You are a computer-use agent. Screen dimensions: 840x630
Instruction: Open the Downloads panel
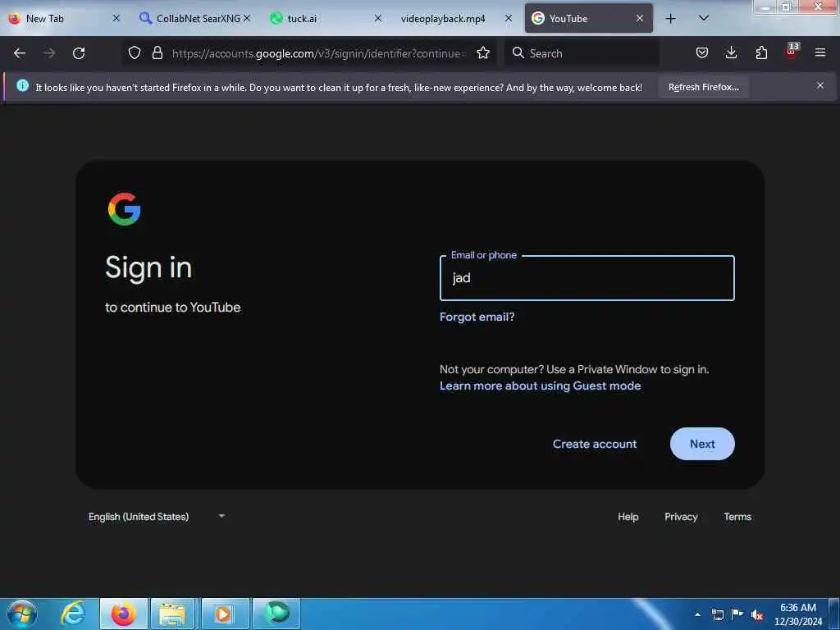click(731, 52)
